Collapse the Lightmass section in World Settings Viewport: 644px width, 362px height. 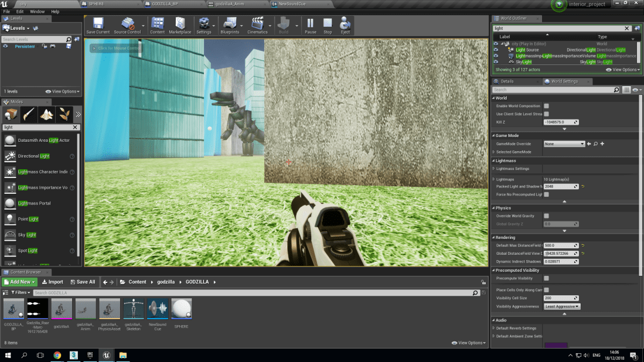[494, 160]
